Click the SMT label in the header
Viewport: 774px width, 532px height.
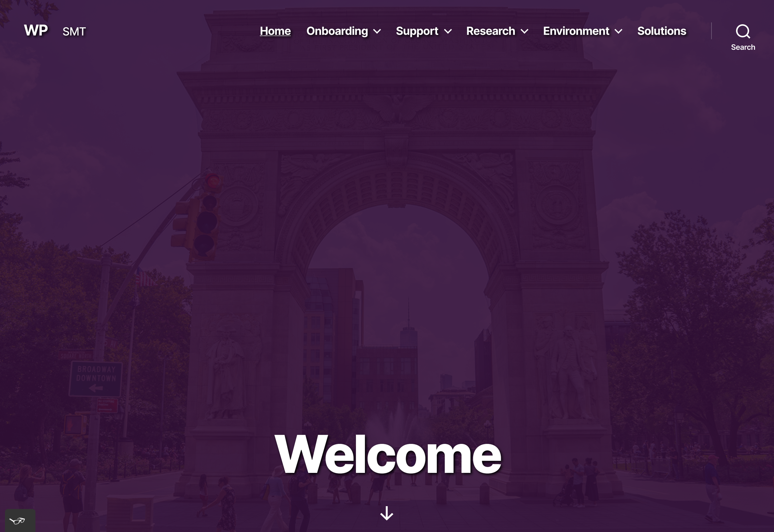74,30
